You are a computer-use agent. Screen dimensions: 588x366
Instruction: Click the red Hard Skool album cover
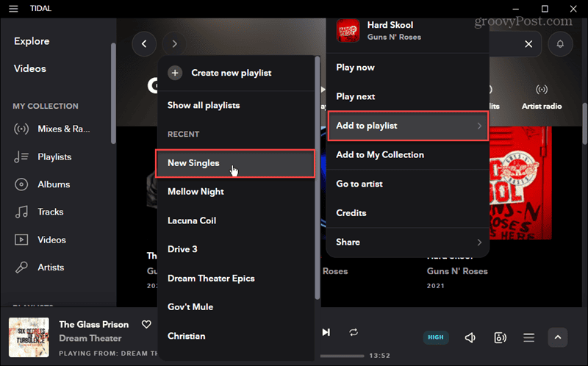coord(520,183)
